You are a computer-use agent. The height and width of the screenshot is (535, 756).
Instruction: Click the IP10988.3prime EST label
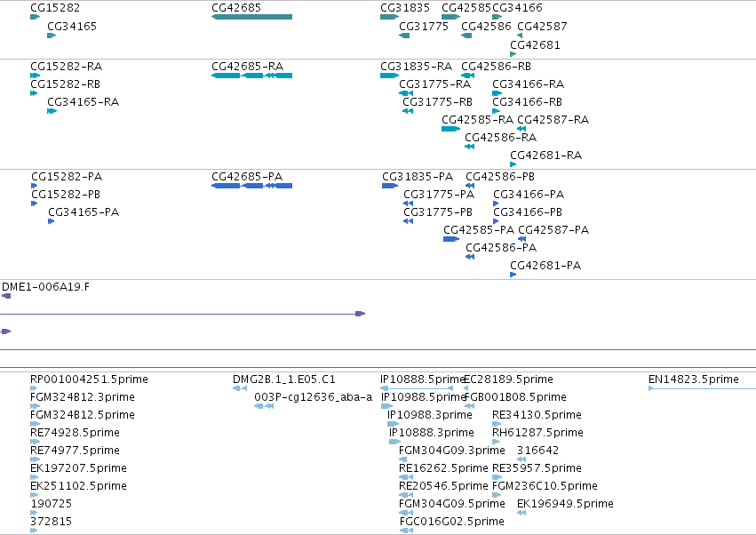pyautogui.click(x=430, y=415)
